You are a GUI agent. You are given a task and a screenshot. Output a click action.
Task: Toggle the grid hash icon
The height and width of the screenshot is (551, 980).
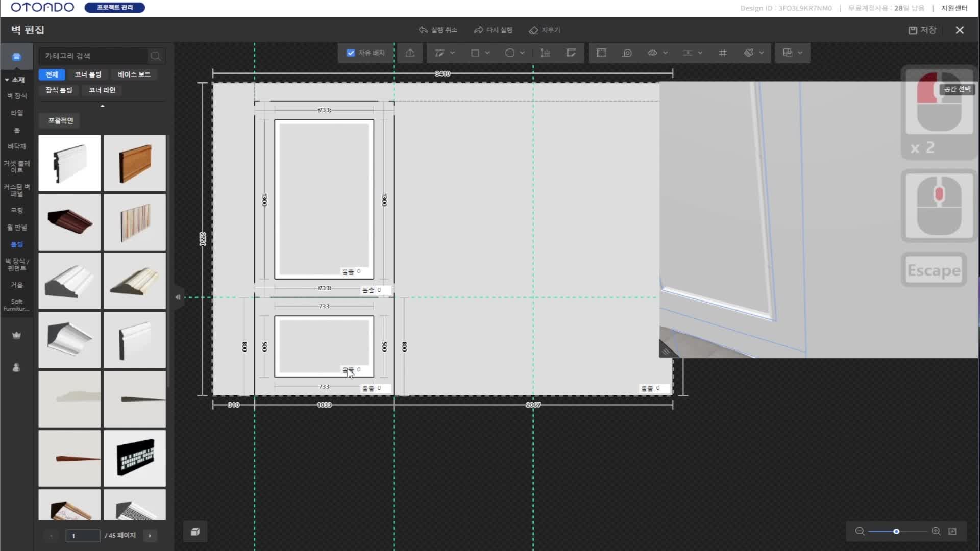point(722,53)
